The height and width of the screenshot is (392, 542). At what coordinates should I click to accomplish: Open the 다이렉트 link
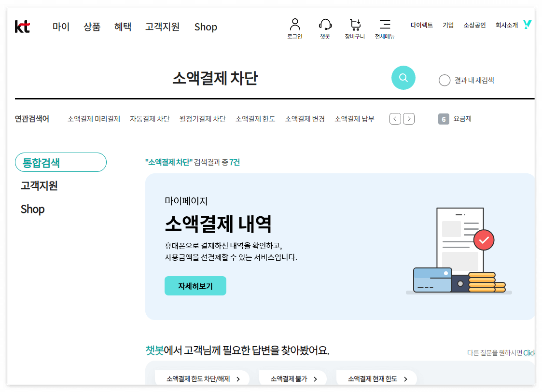coord(421,24)
